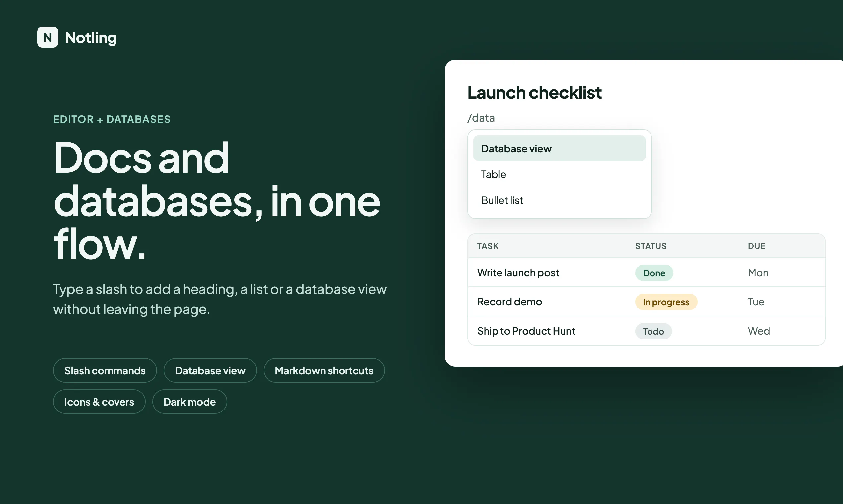Click the EDITOR + DATABASES eyebrow label
Viewport: 843px width, 504px height.
point(112,119)
